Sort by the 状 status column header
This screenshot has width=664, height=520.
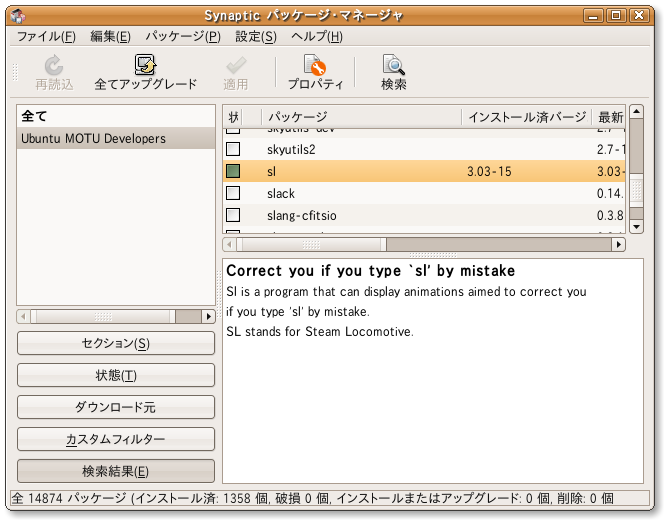[232, 116]
